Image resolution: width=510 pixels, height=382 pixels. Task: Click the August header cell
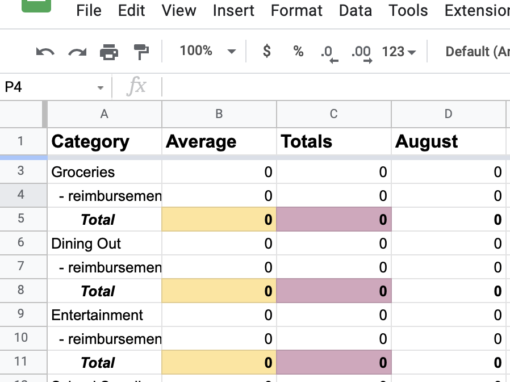coord(448,141)
